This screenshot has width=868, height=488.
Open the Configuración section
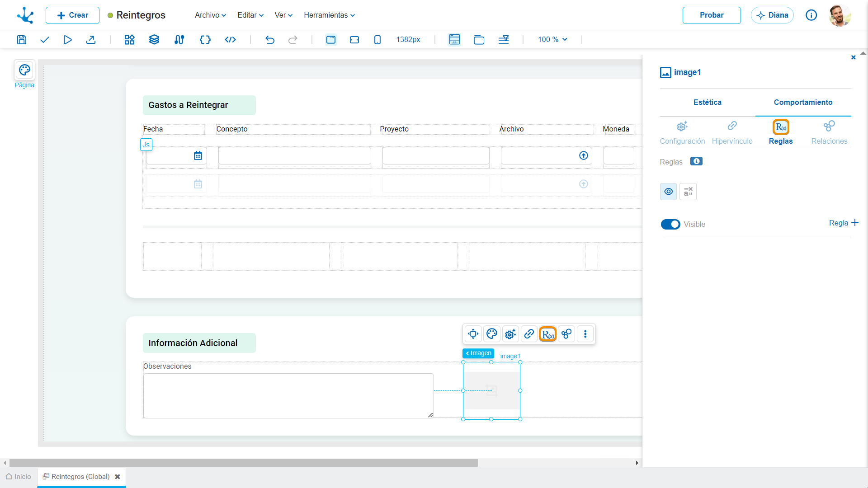[682, 132]
